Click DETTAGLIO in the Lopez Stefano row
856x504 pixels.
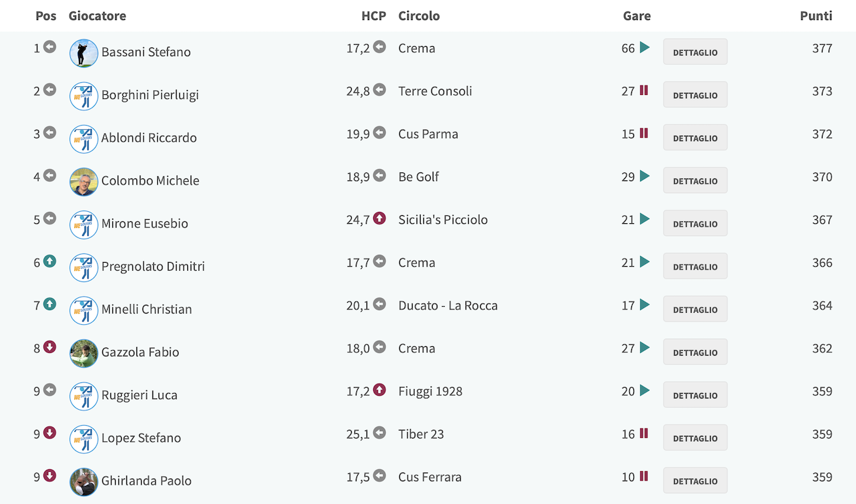(695, 438)
